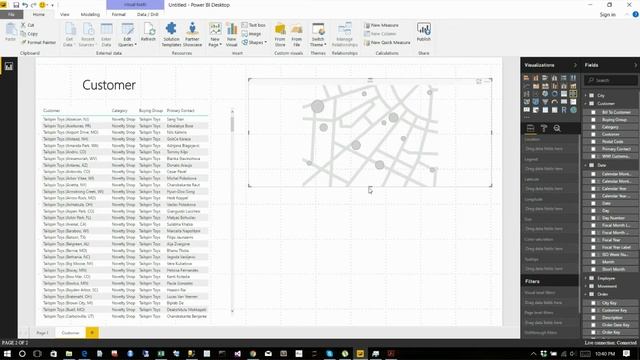Check the Bill To Customer field

pos(593,112)
